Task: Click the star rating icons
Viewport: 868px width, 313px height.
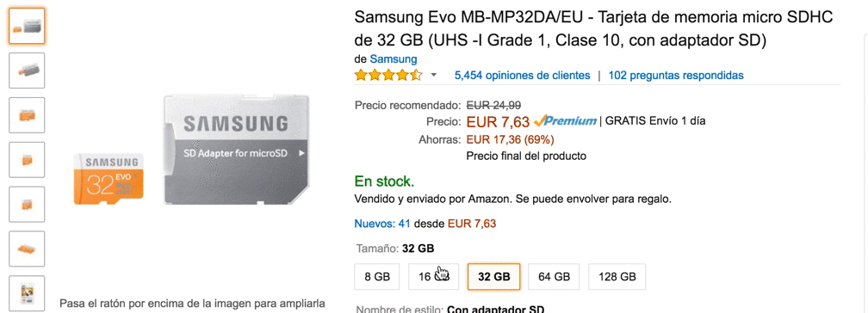Action: [x=388, y=75]
